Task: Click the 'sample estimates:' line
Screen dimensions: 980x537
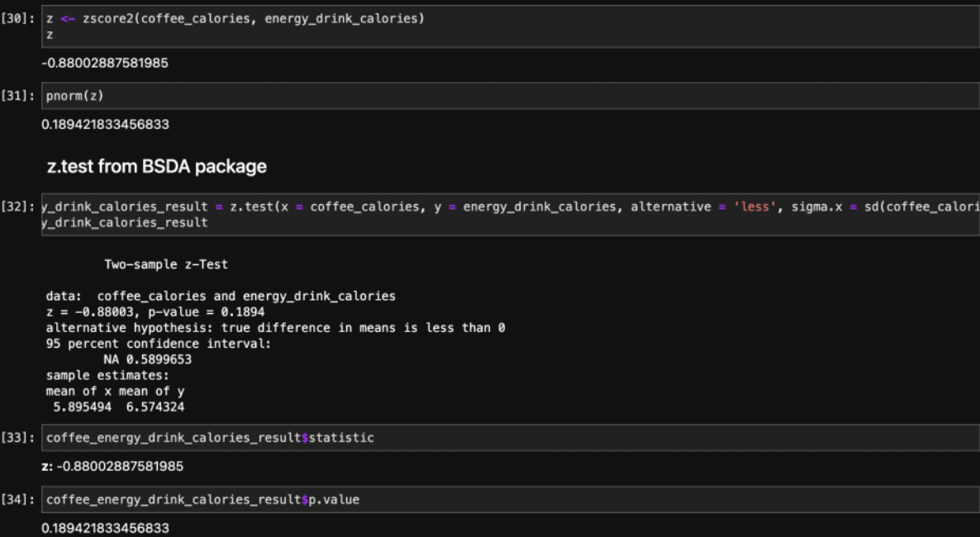Action: click(107, 376)
